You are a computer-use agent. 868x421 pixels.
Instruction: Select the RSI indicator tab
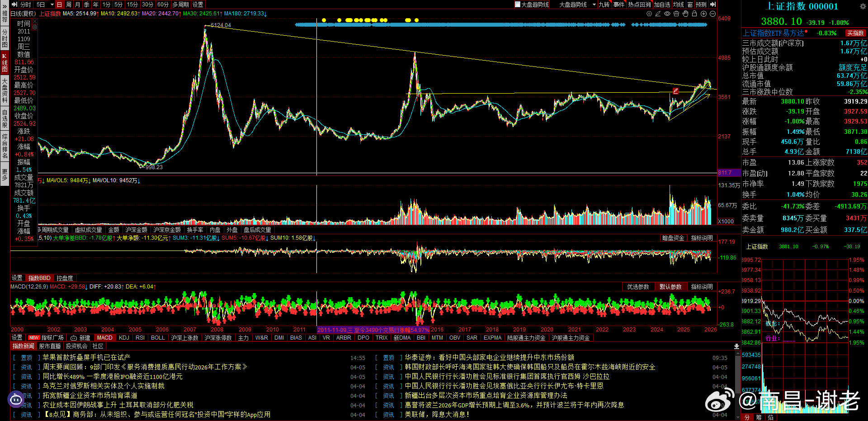pos(140,338)
